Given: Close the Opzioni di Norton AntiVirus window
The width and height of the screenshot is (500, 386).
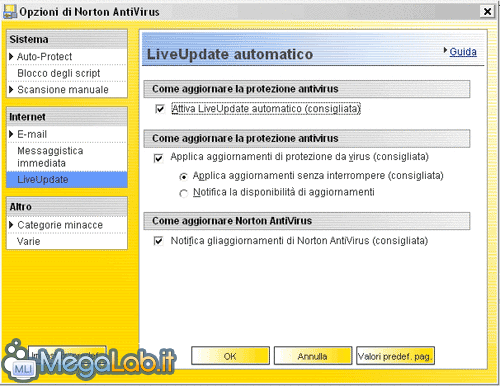Looking at the screenshot, I should point(487,12).
